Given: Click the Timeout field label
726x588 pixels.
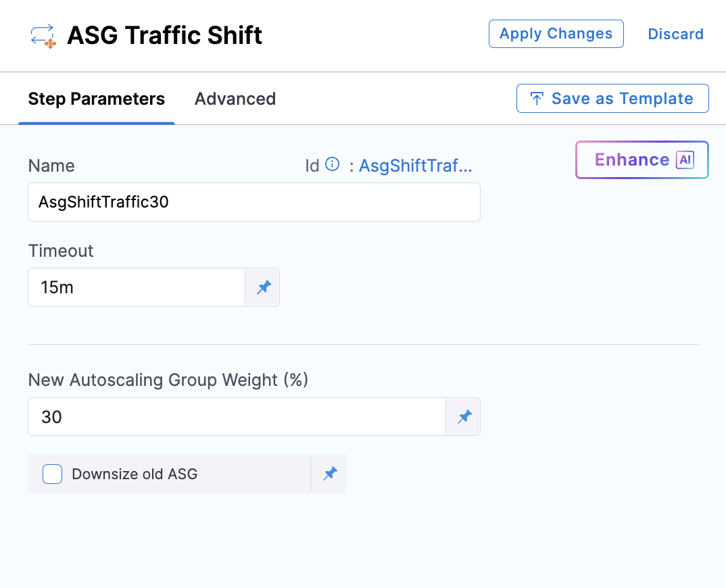Looking at the screenshot, I should (x=61, y=251).
